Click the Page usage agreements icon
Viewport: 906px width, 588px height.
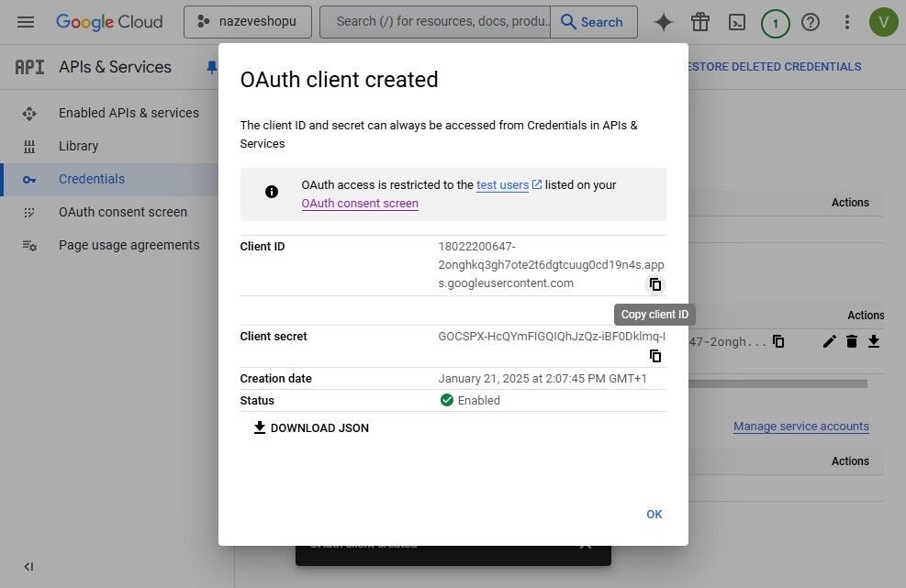click(29, 246)
